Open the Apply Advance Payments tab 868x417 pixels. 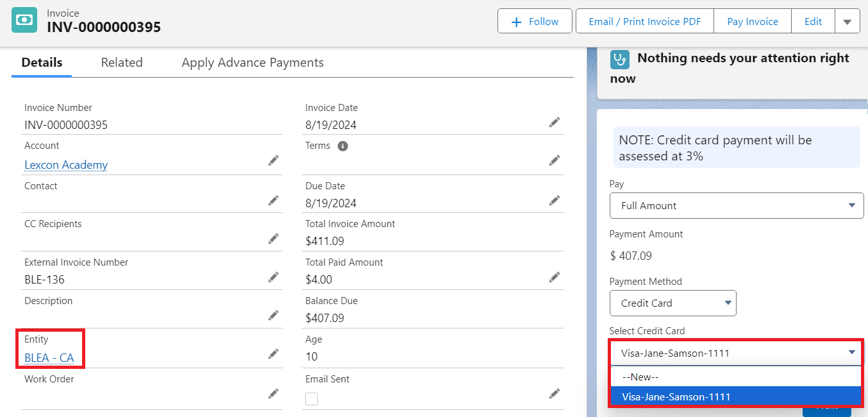click(253, 62)
